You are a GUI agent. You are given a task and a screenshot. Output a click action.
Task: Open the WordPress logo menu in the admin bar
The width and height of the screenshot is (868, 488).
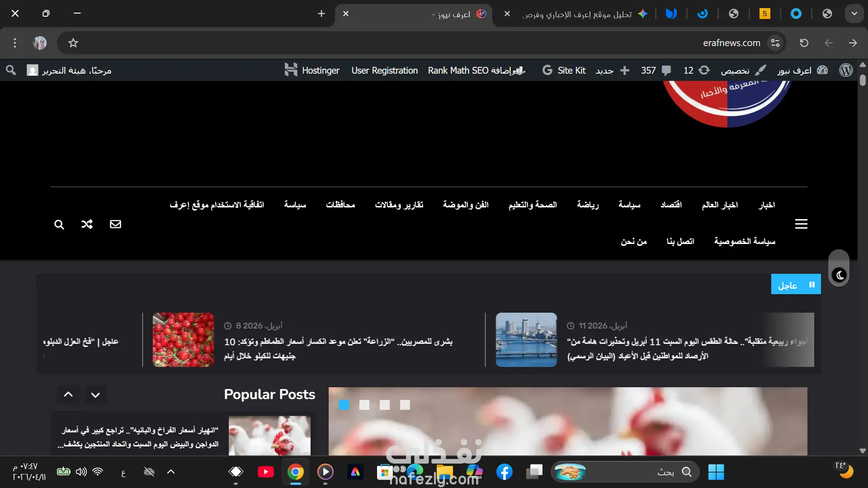pyautogui.click(x=846, y=70)
